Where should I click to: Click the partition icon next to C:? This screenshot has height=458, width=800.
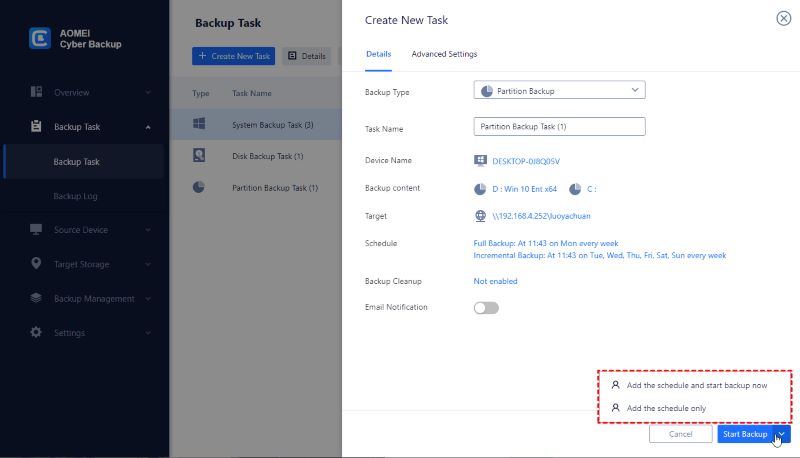[575, 189]
